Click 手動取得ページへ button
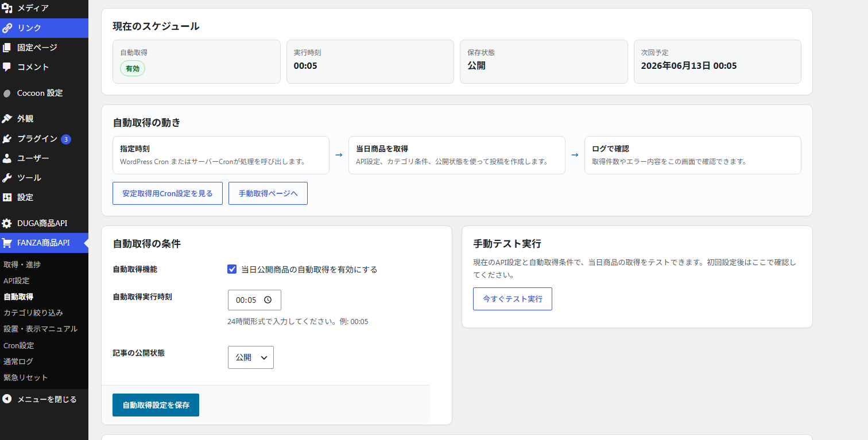Viewport: 868px width, 440px height. (268, 193)
